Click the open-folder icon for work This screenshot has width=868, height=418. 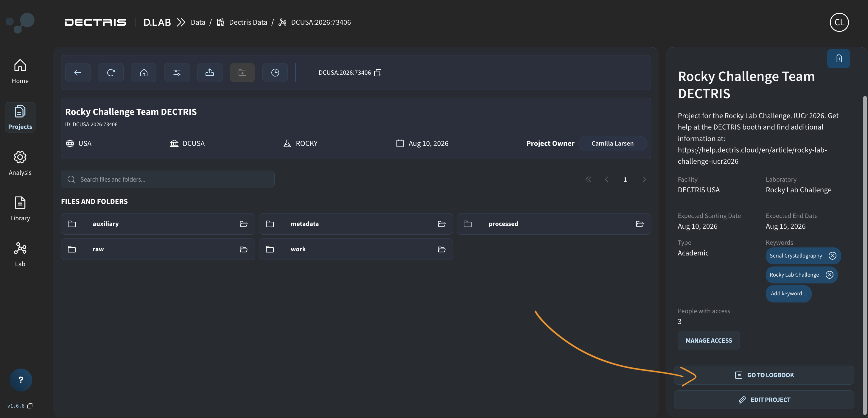pos(441,249)
